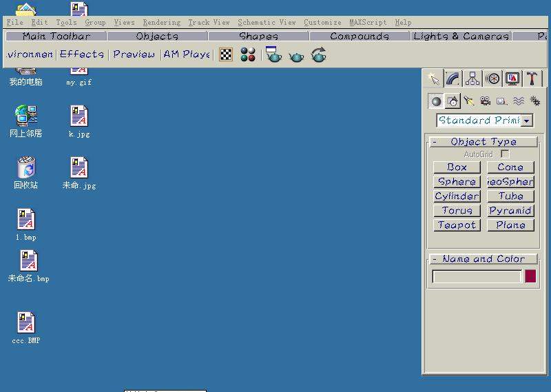Image resolution: width=551 pixels, height=392 pixels.
Task: Click the Quick Render teapot icon
Action: point(296,56)
